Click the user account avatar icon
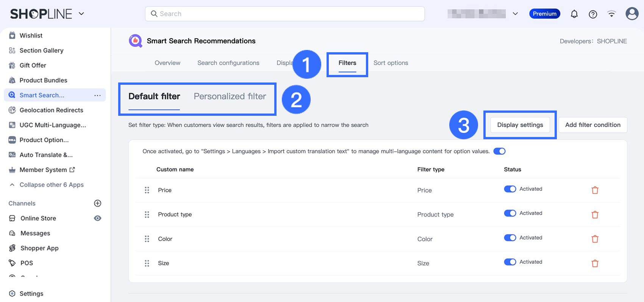This screenshot has width=644, height=302. pos(631,14)
